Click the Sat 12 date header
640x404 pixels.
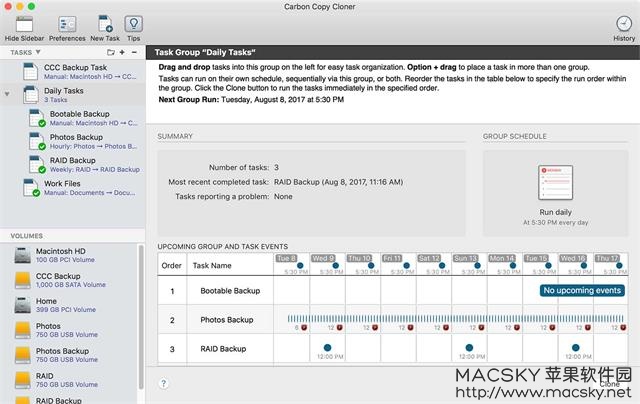pyautogui.click(x=429, y=258)
